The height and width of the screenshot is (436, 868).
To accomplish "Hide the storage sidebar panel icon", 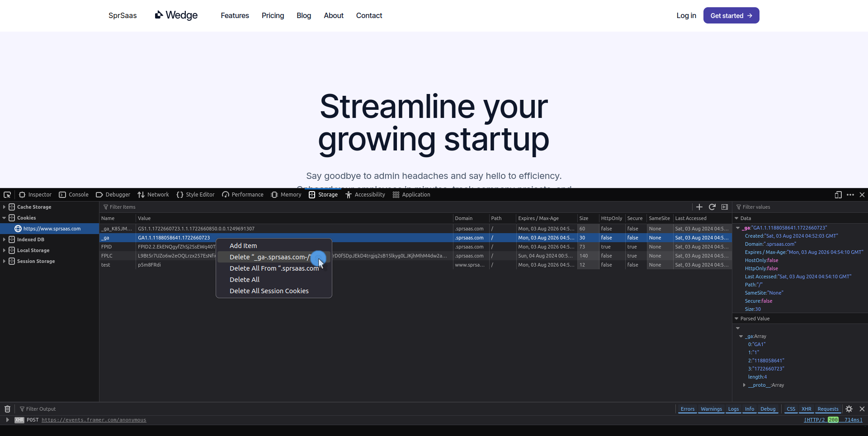I will point(725,207).
